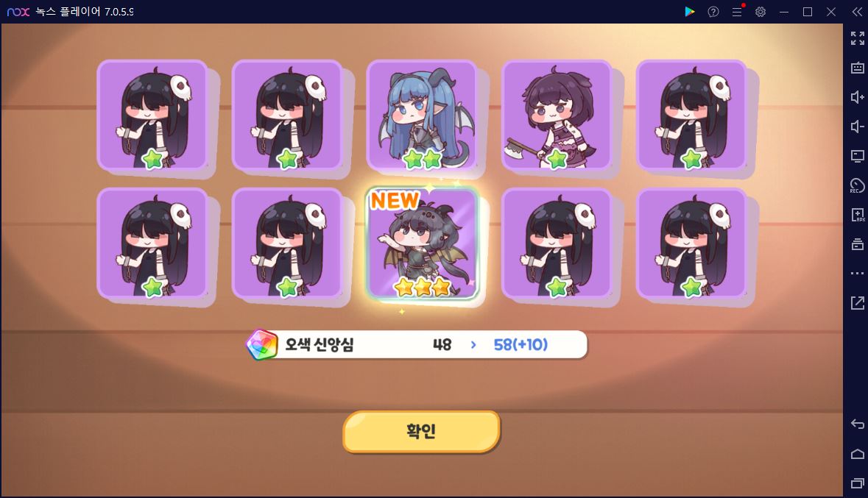The height and width of the screenshot is (498, 868).
Task: Click the Android back arrow in sidebar
Action: pyautogui.click(x=858, y=424)
